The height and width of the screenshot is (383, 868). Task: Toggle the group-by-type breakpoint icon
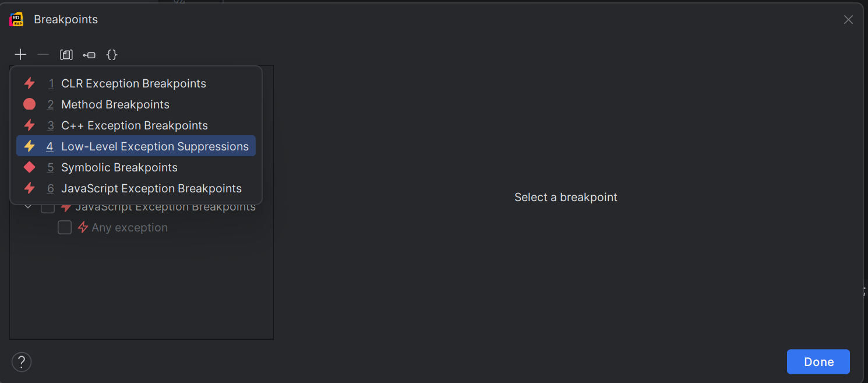coord(89,55)
